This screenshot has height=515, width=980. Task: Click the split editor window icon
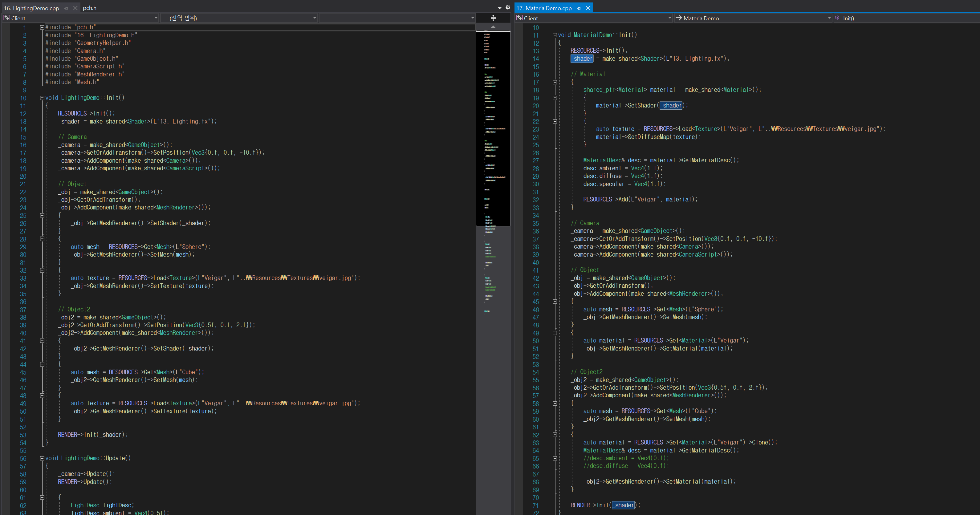coord(493,18)
